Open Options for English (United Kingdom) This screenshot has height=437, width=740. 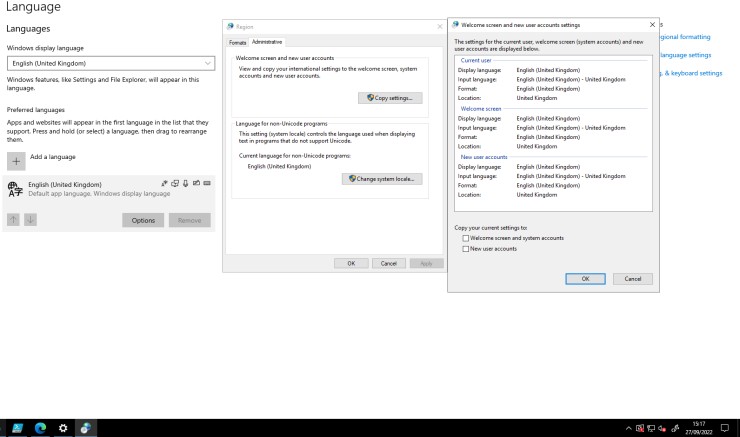(x=143, y=220)
